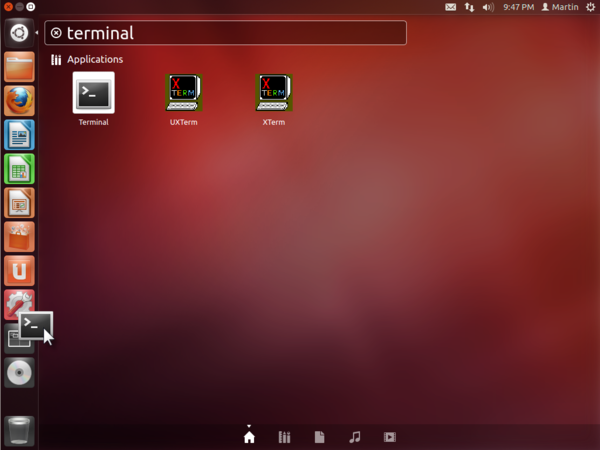Click the XTerm label text
600x450 pixels.
point(274,122)
